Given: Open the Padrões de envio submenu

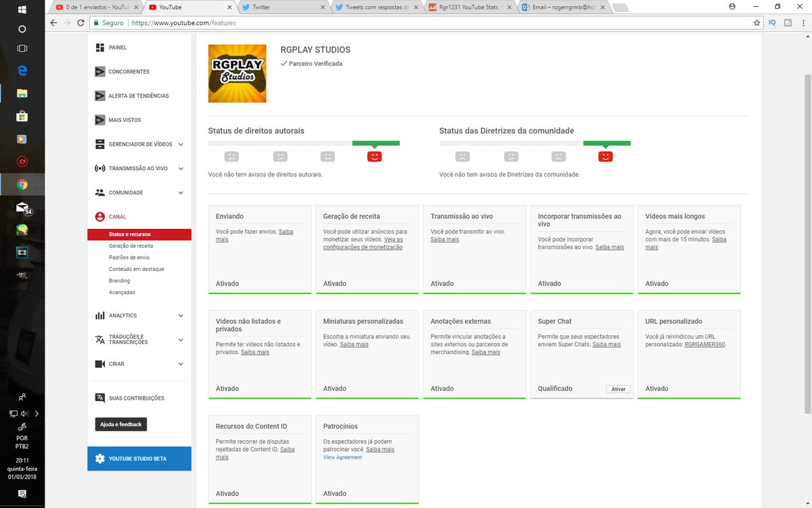Looking at the screenshot, I should pyautogui.click(x=129, y=257).
